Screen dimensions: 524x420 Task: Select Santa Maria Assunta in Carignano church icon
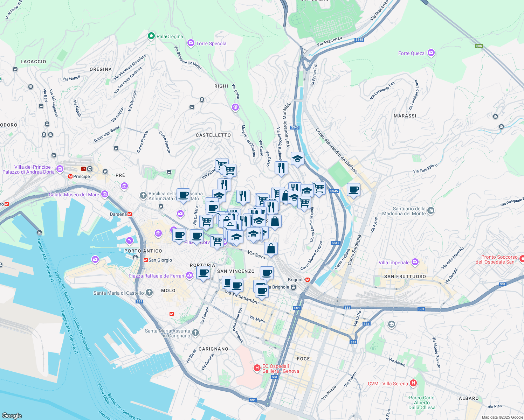[x=195, y=333]
